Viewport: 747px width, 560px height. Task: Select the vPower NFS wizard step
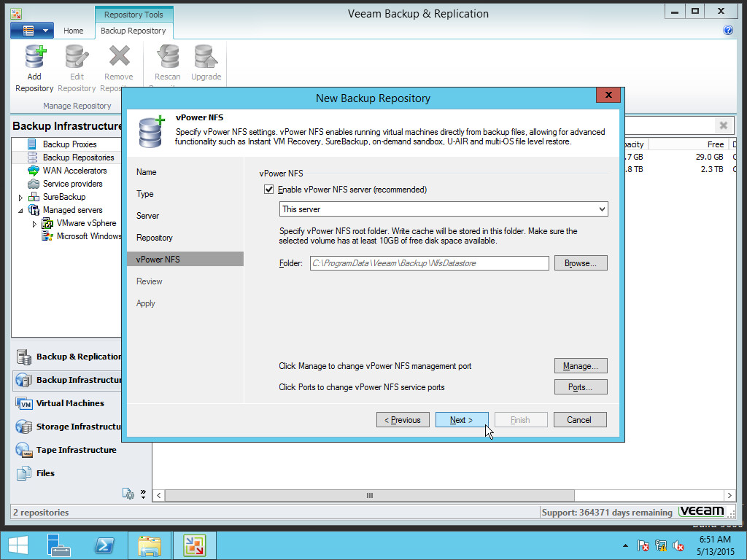185,260
